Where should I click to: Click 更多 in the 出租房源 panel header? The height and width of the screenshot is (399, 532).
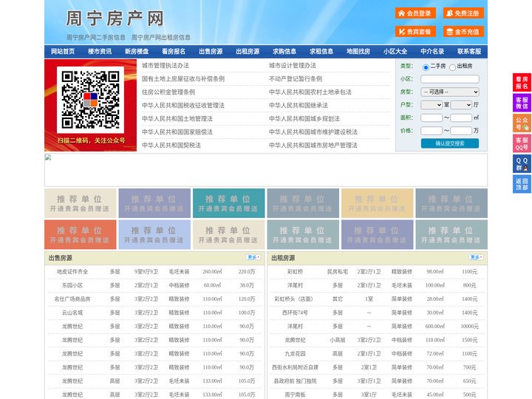pos(476,258)
